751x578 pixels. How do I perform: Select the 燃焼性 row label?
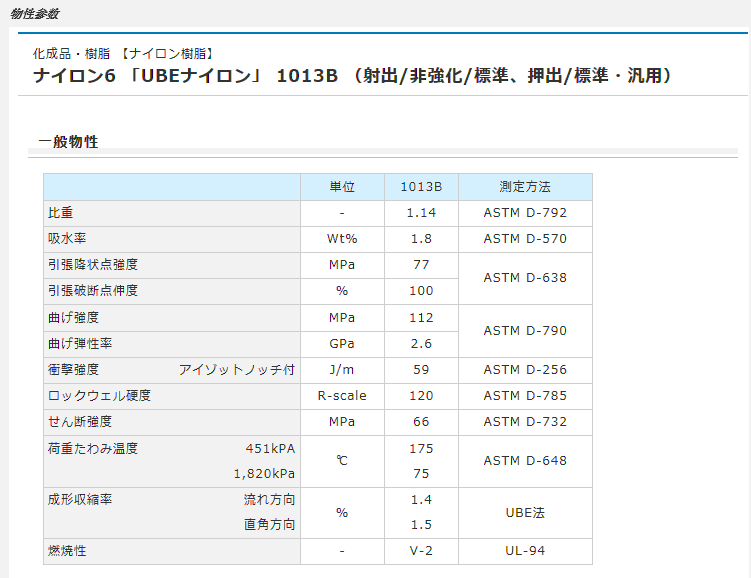pos(67,551)
